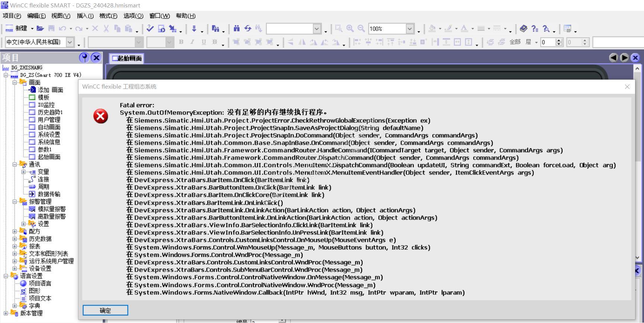Screen dimensions: 644x323
Task: Click the zoom in magnifier icon
Action: [x=350, y=29]
